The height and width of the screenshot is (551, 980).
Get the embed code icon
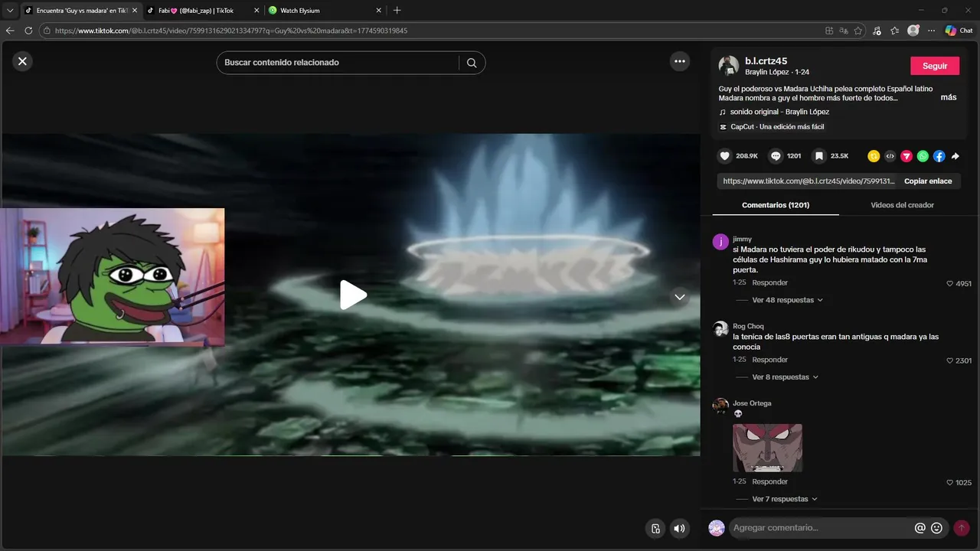point(890,156)
